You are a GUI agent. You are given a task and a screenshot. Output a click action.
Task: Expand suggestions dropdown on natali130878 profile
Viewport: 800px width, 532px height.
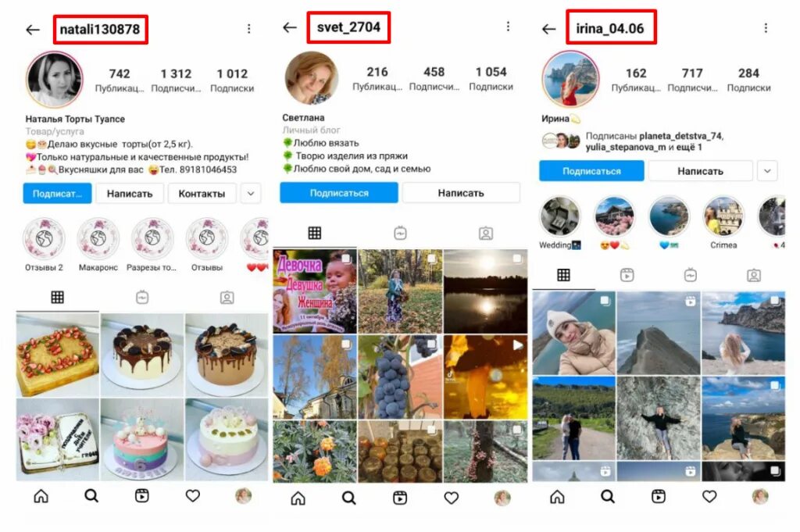251,193
